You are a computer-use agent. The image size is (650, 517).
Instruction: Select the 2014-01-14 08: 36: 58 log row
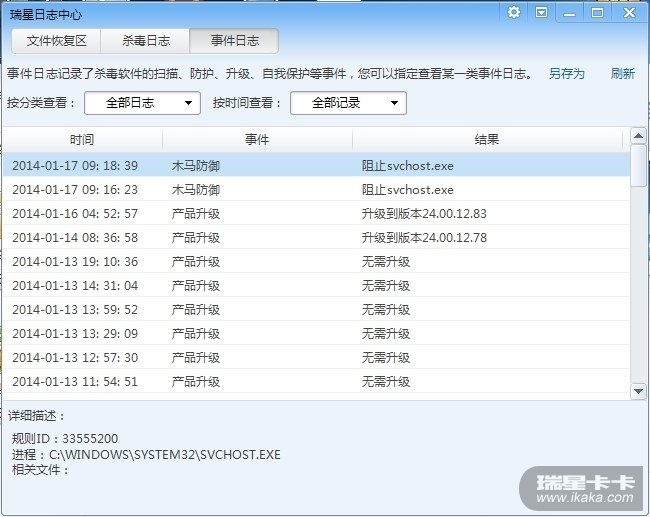click(x=317, y=238)
